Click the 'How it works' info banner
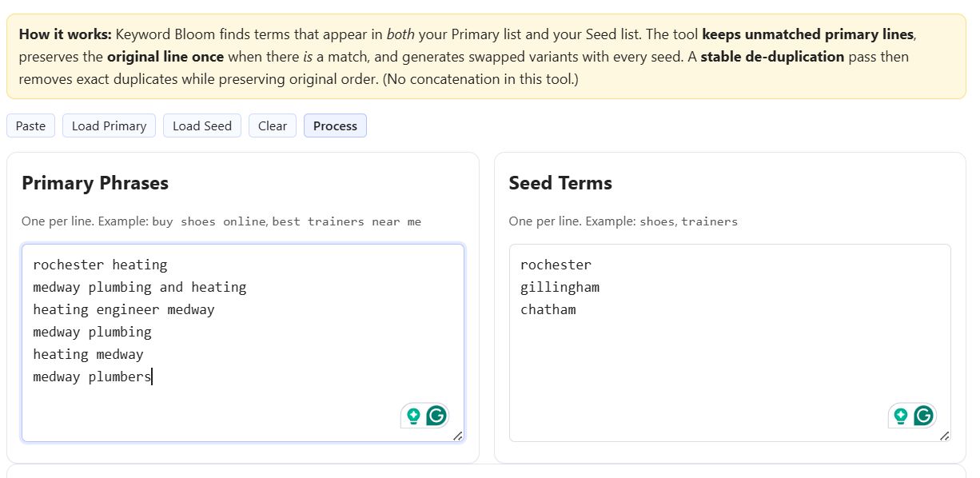 coord(486,57)
